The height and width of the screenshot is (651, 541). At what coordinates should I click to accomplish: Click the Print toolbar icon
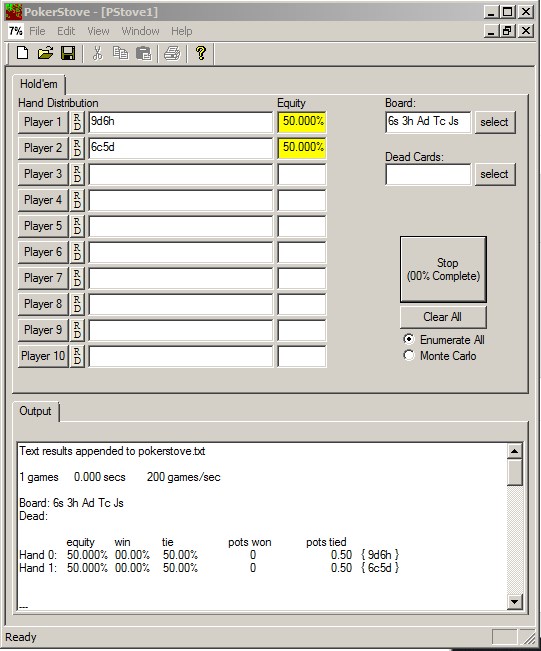[x=172, y=53]
